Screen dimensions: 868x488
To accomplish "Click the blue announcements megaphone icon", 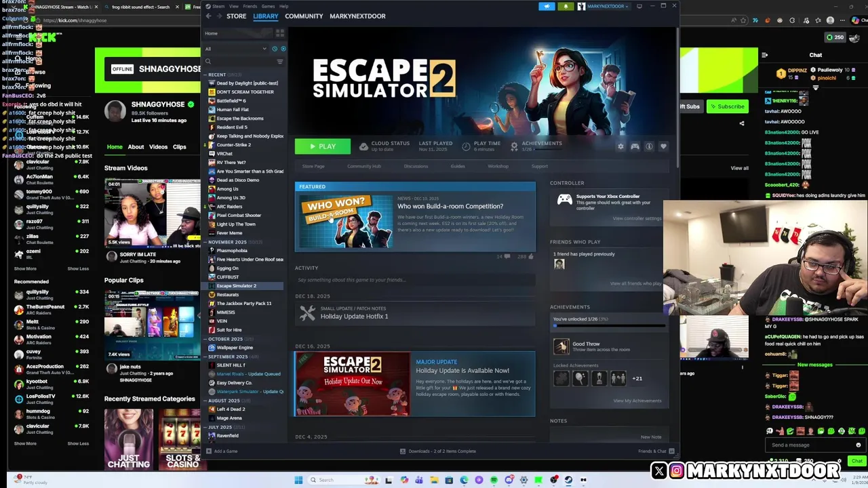I will click(547, 6).
